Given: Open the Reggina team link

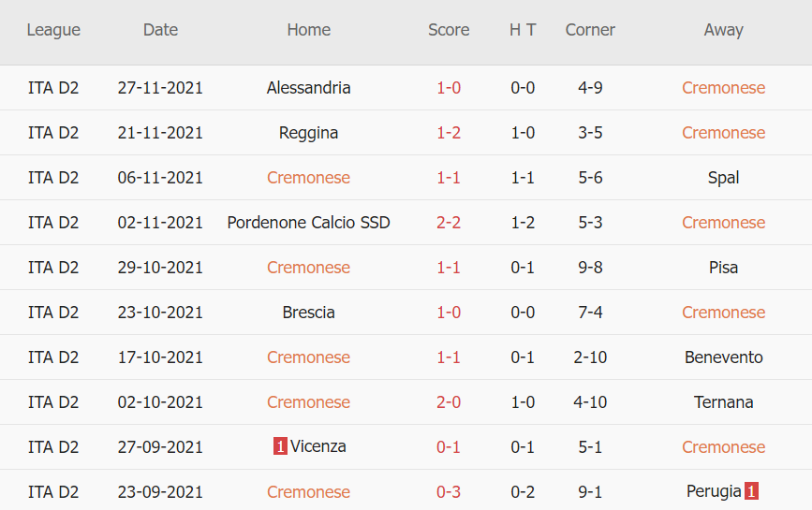Looking at the screenshot, I should [x=308, y=133].
